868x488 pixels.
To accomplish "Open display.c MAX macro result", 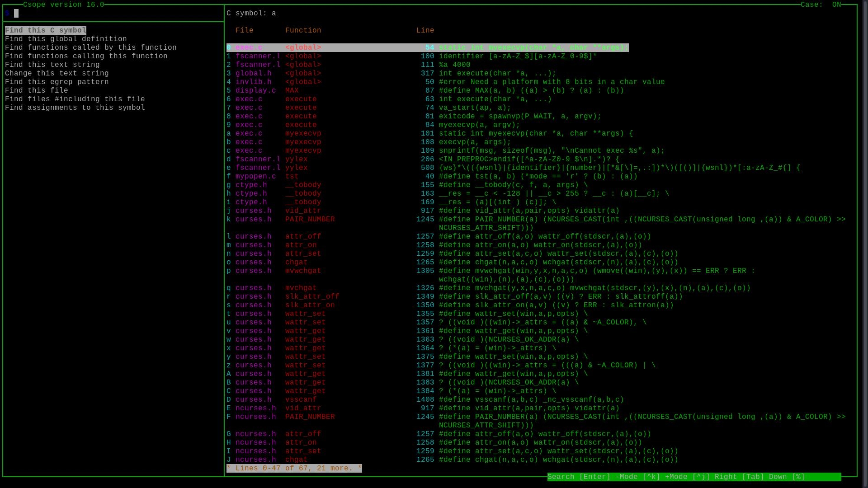I will 255,90.
